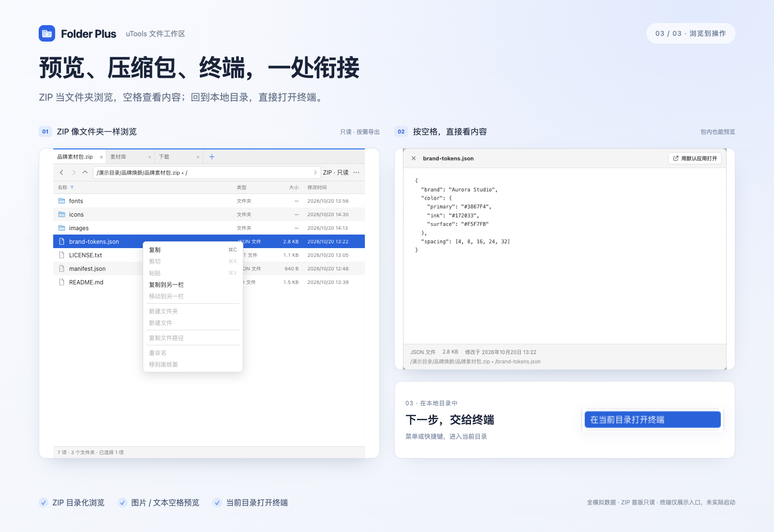Screen dimensions: 774x532
Task: Close the 素材库 tab
Action: pyautogui.click(x=149, y=157)
